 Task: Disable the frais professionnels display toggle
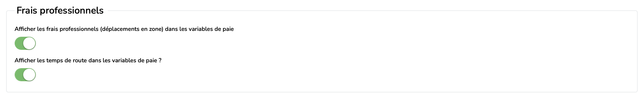25,43
